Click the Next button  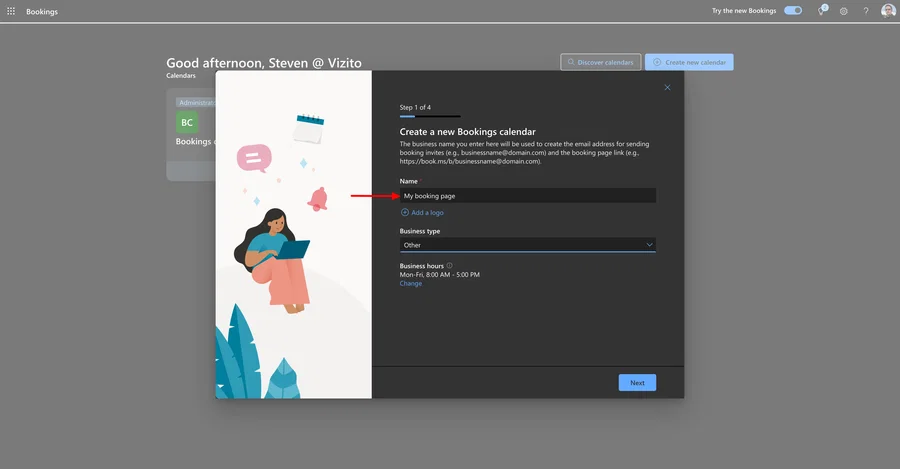[x=637, y=382]
